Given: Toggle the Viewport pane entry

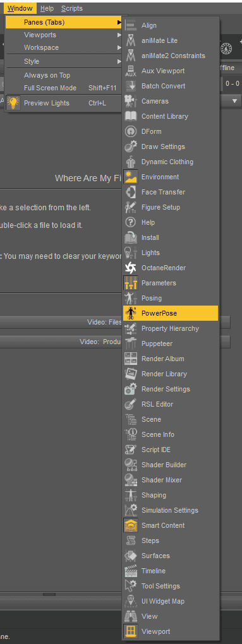Looking at the screenshot, I should tap(171, 631).
